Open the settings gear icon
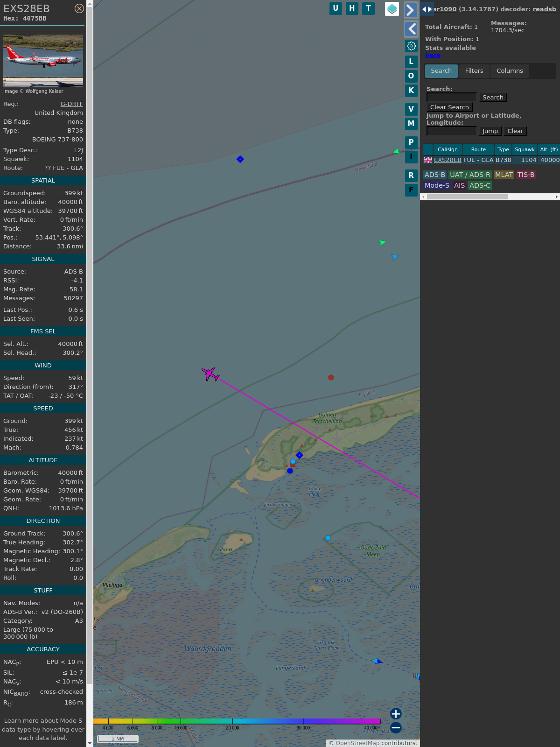Viewport: 560px width, 747px height. (x=411, y=46)
